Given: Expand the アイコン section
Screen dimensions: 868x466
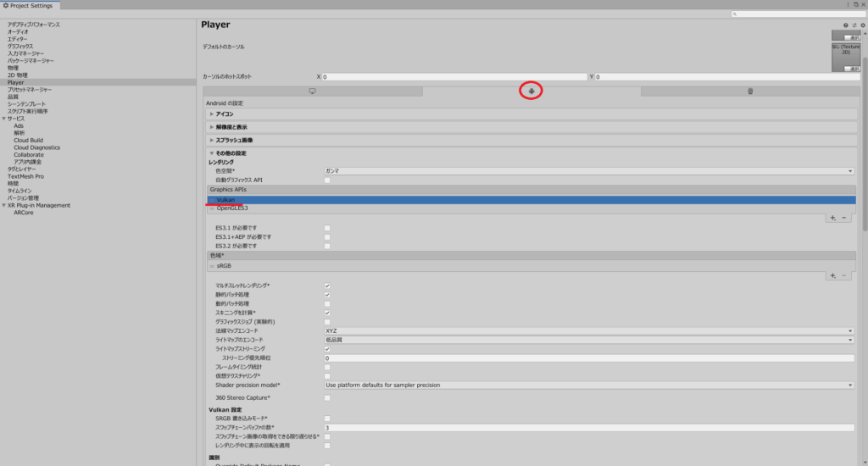Looking at the screenshot, I should [531, 114].
